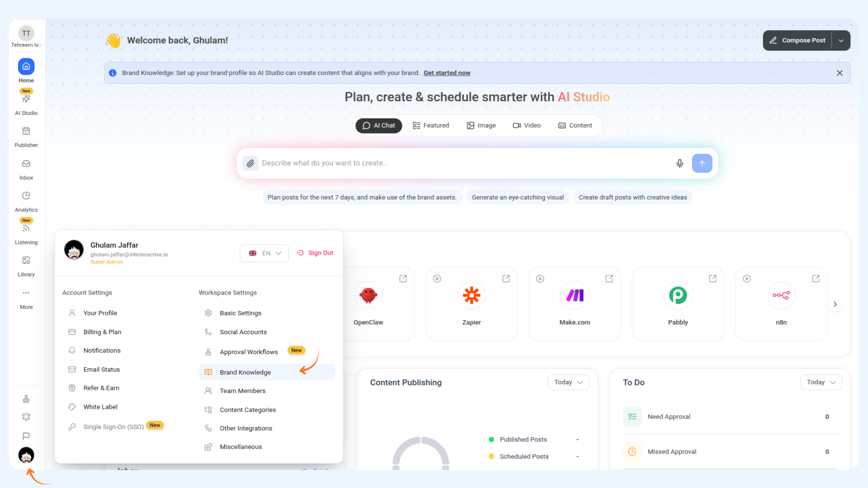Viewport: 868px width, 488px height.
Task: Click the TT workspace avatar
Action: click(26, 33)
